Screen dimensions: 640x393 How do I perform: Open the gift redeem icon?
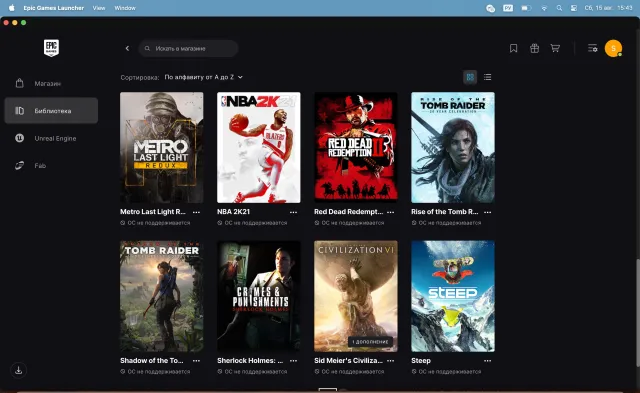coord(534,48)
